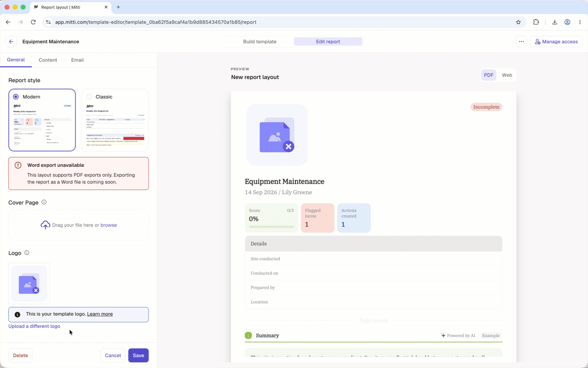588x368 pixels.
Task: Close the Report layout browser tab
Action: (106, 7)
